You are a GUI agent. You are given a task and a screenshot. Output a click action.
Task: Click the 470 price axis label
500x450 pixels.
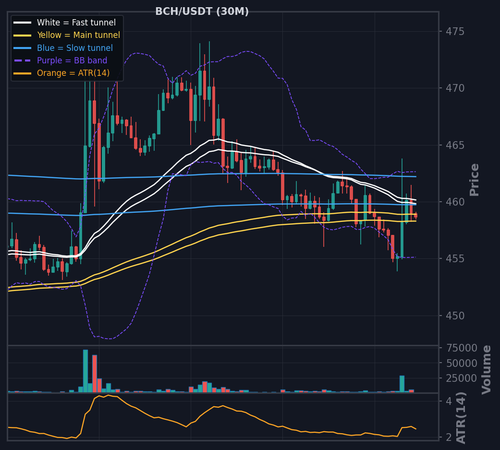pyautogui.click(x=455, y=88)
